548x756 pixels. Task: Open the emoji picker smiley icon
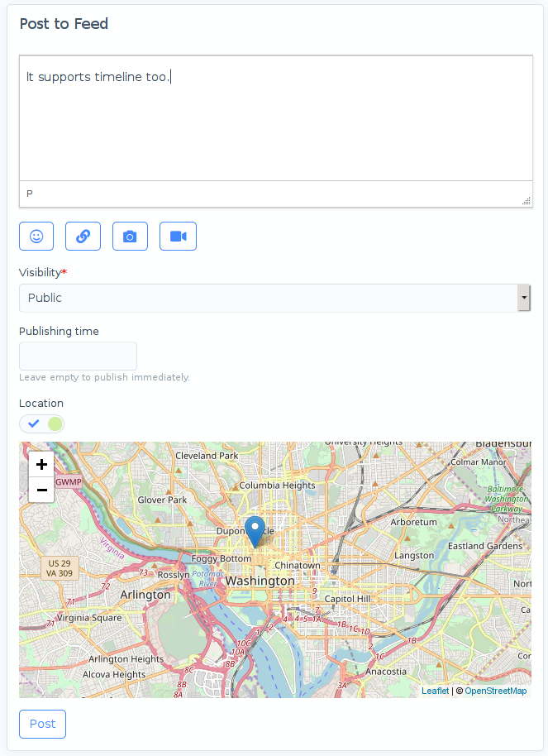tap(36, 236)
